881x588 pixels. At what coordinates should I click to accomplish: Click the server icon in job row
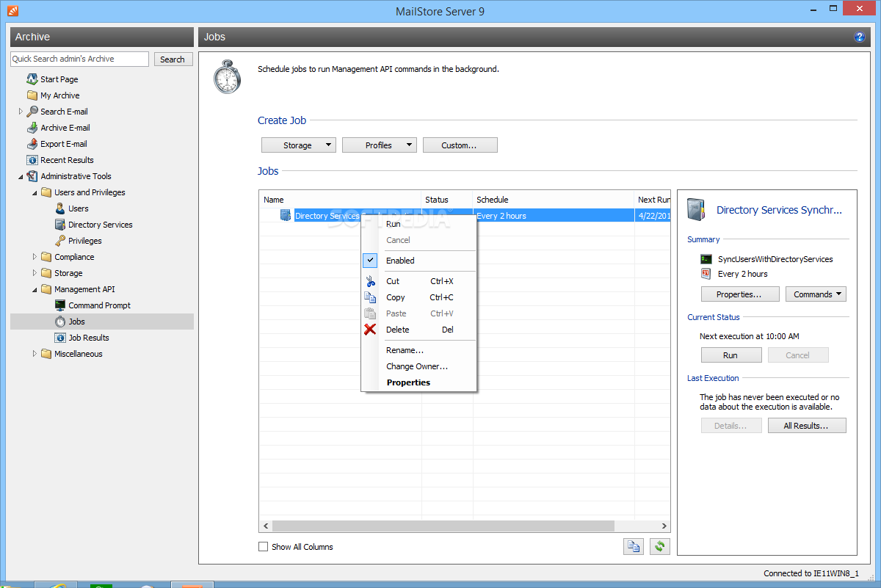click(286, 216)
